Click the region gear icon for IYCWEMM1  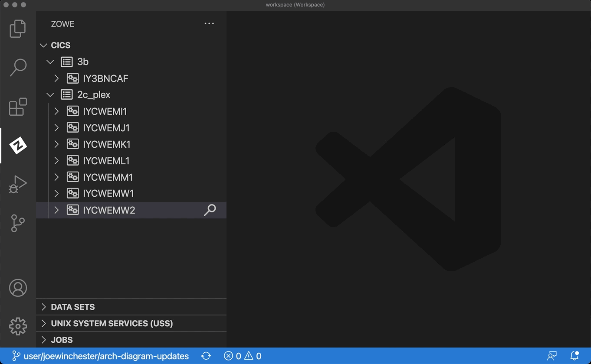pos(72,177)
